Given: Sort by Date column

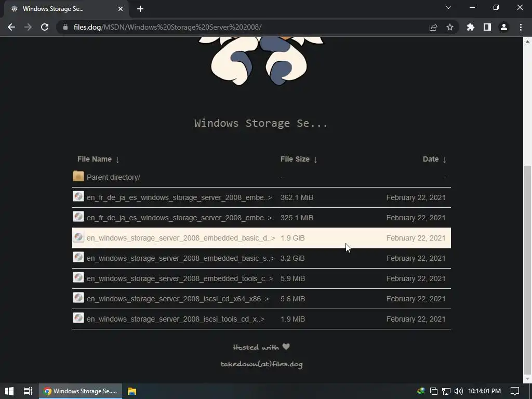Looking at the screenshot, I should point(434,159).
